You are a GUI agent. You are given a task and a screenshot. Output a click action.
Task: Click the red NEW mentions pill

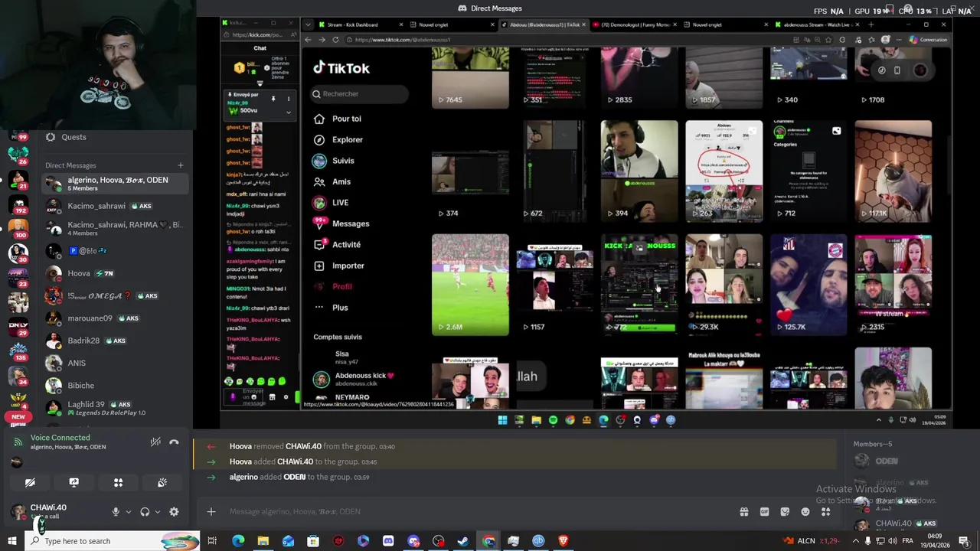point(18,417)
